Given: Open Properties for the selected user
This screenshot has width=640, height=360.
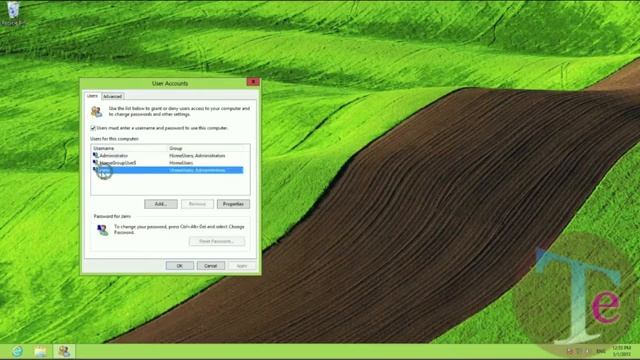Looking at the screenshot, I should click(x=233, y=204).
